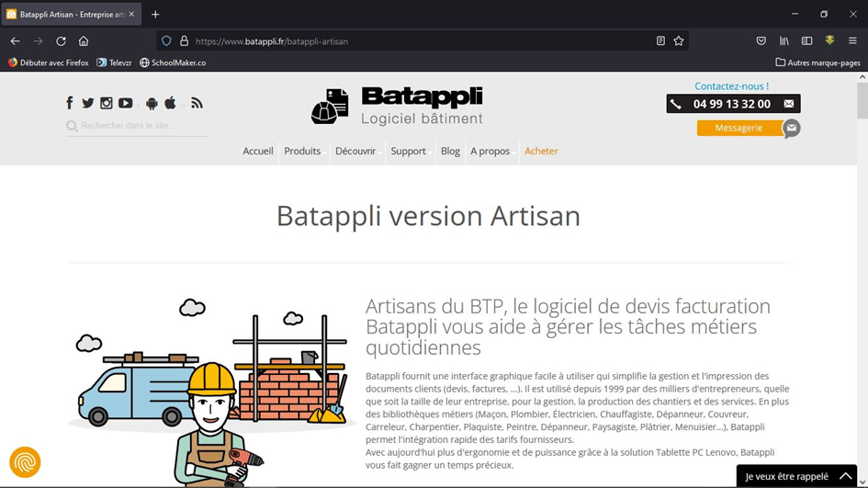The image size is (868, 488).
Task: Open the Firefox hamburger menu
Action: tap(852, 41)
